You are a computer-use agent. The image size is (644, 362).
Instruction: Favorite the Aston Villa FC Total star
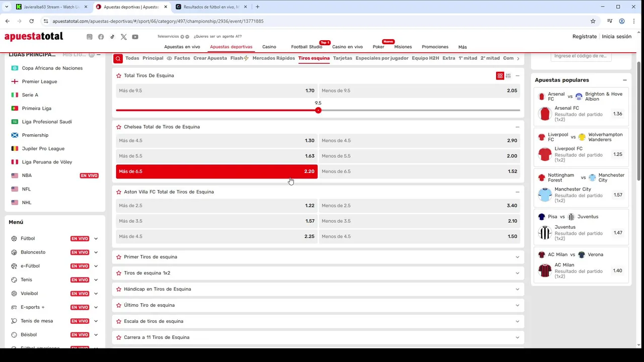(x=119, y=192)
